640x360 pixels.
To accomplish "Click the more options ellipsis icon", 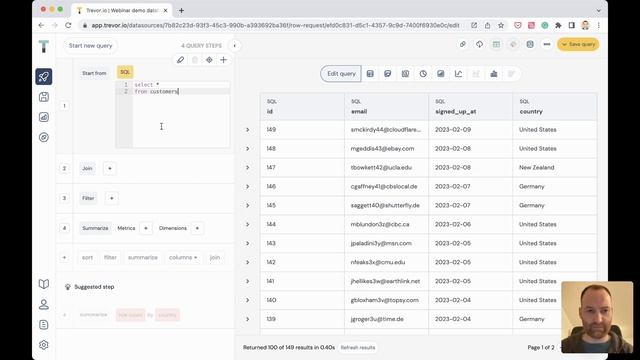I will coord(547,44).
